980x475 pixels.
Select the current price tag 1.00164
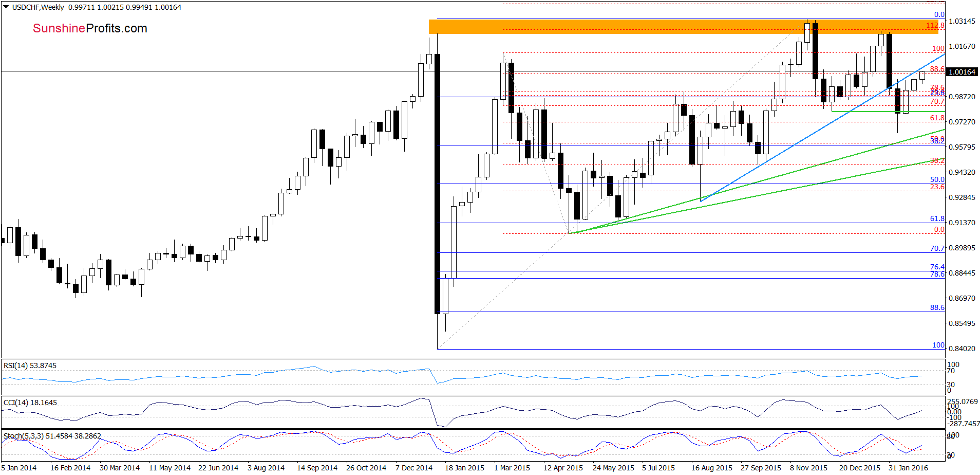[963, 72]
